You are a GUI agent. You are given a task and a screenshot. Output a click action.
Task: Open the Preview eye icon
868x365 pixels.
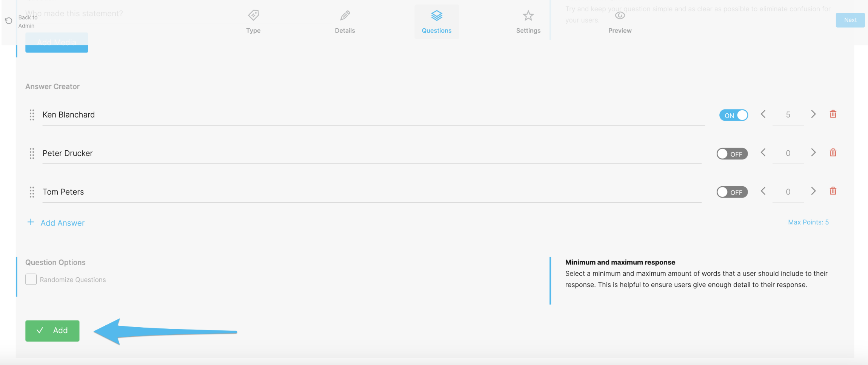pyautogui.click(x=620, y=15)
